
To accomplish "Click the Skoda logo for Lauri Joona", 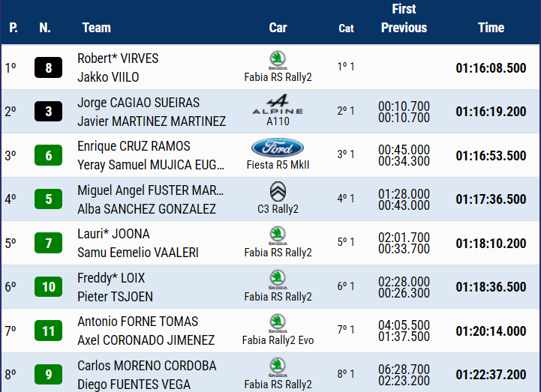I will pyautogui.click(x=278, y=235).
